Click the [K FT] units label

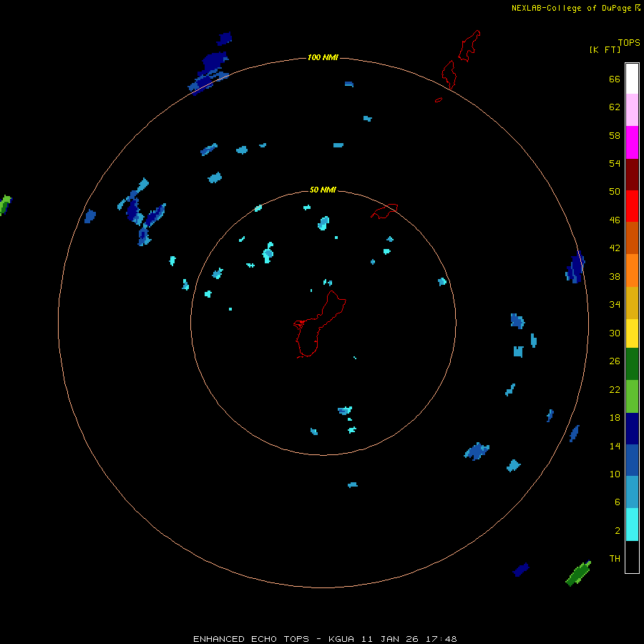pos(605,49)
